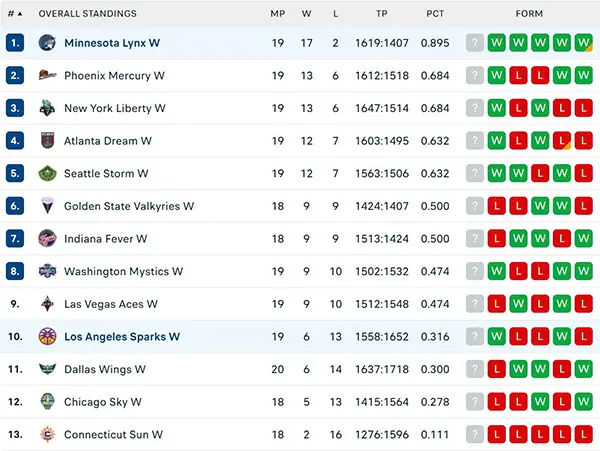600x451 pixels.
Task: Click the Phoenix Mercury team logo
Action: [47, 75]
